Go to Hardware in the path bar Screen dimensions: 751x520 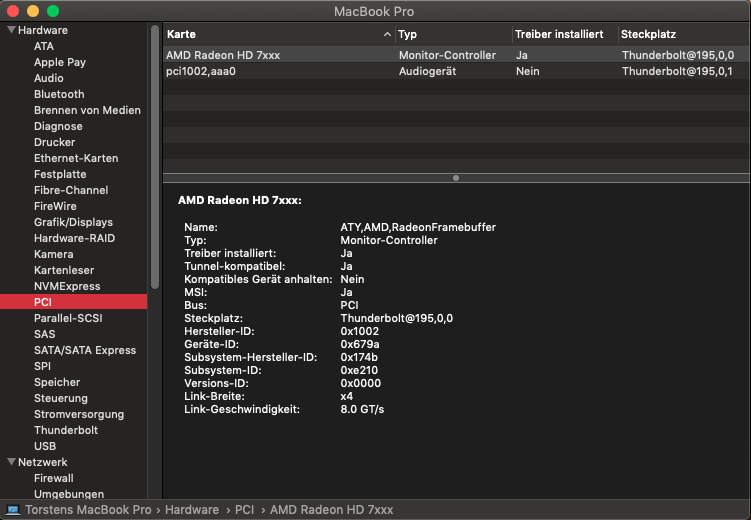192,510
